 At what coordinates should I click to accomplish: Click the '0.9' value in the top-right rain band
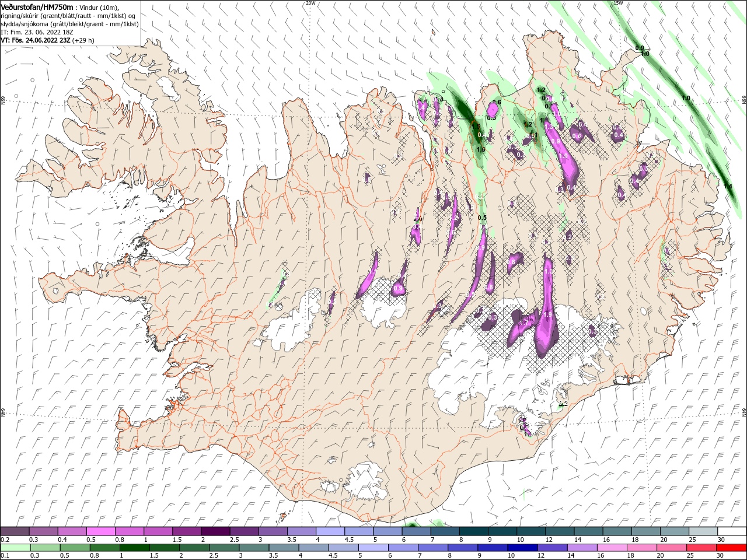pyautogui.click(x=639, y=48)
